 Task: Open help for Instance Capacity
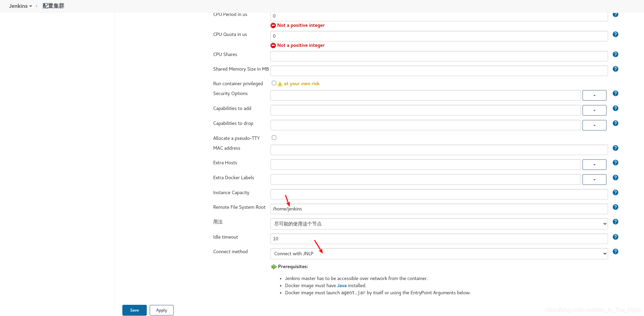616,192
